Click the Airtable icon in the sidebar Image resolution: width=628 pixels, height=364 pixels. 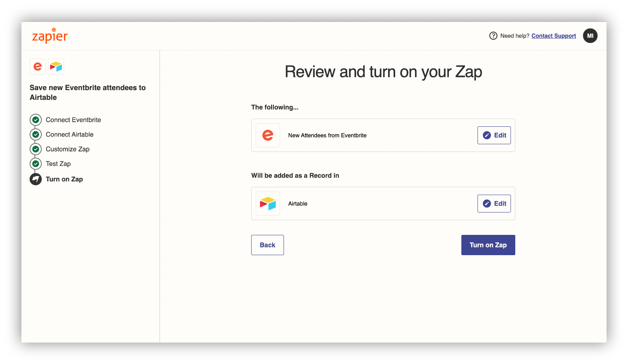point(56,66)
